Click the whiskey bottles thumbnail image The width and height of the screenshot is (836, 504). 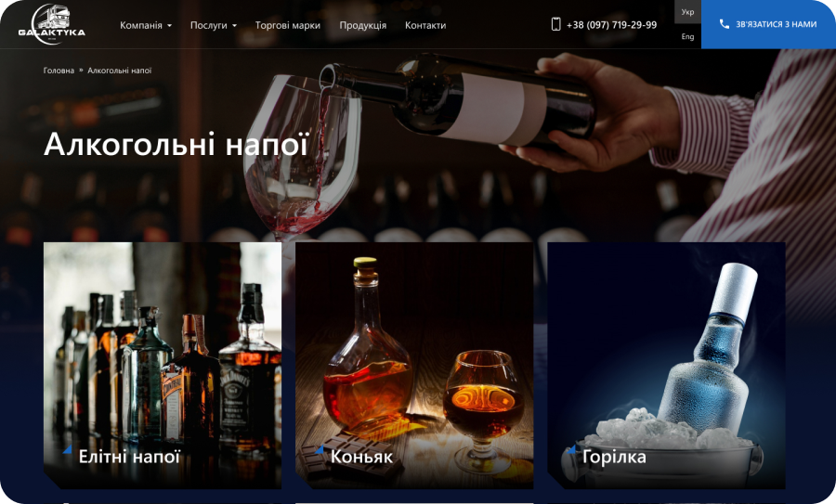(x=163, y=366)
